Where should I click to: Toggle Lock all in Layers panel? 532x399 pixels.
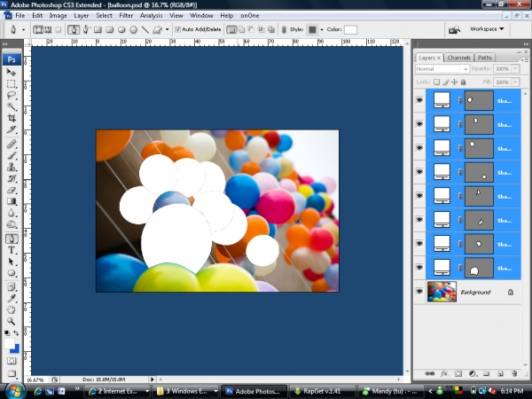(464, 82)
